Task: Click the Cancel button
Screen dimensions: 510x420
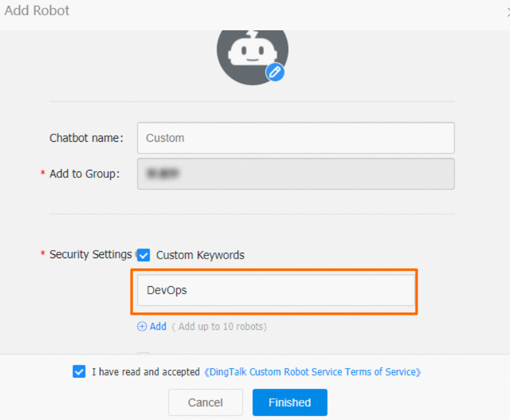Action: pyautogui.click(x=205, y=402)
